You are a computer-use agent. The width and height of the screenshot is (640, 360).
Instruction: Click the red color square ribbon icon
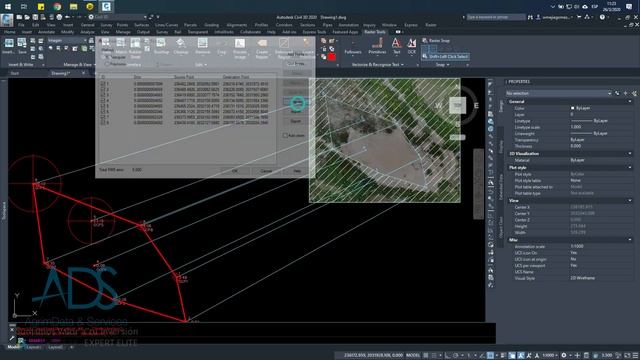pos(332,57)
